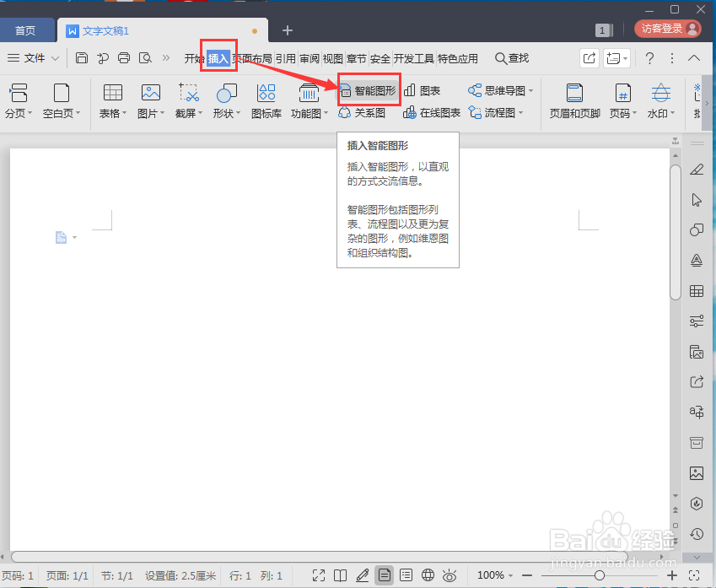This screenshot has width=716, height=588.
Task: Open the 页面布局 ribbon tab
Action: 252,58
